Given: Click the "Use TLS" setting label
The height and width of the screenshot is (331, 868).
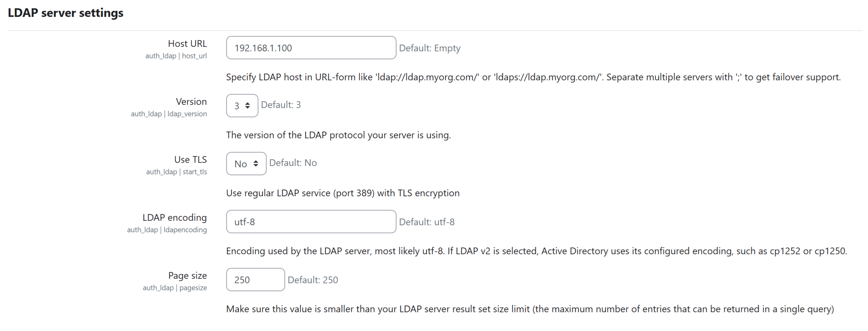Looking at the screenshot, I should tap(190, 160).
